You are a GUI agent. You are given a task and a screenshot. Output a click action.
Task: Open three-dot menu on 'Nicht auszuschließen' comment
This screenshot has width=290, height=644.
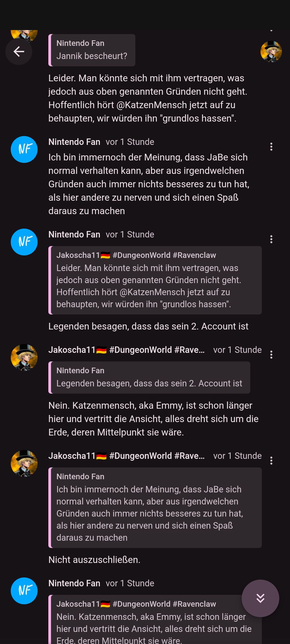(x=271, y=460)
